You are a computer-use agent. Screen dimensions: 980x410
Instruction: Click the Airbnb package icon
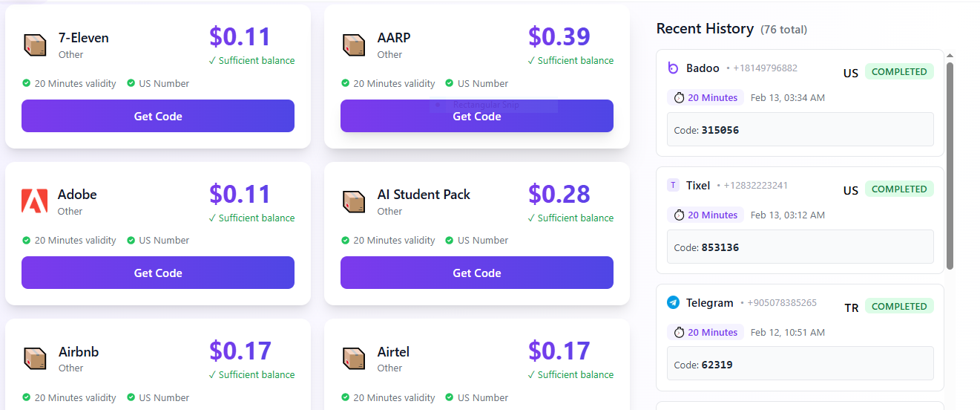pyautogui.click(x=35, y=359)
